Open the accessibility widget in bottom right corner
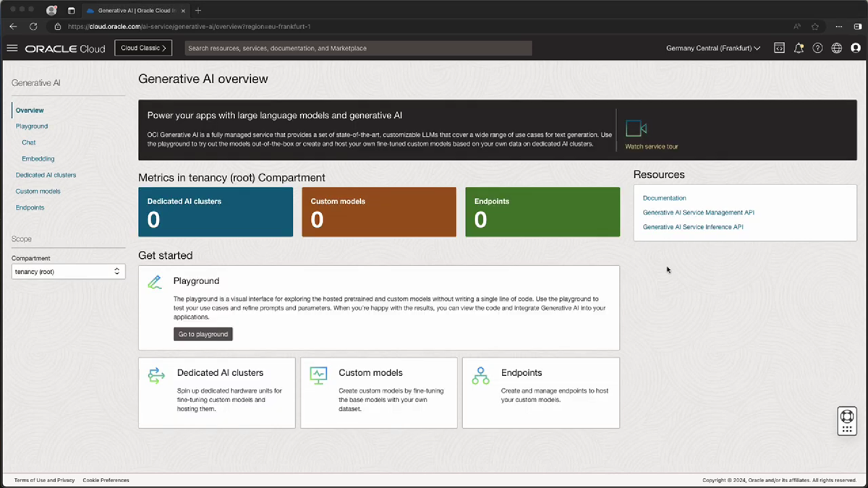The height and width of the screenshot is (488, 868). coord(847,421)
